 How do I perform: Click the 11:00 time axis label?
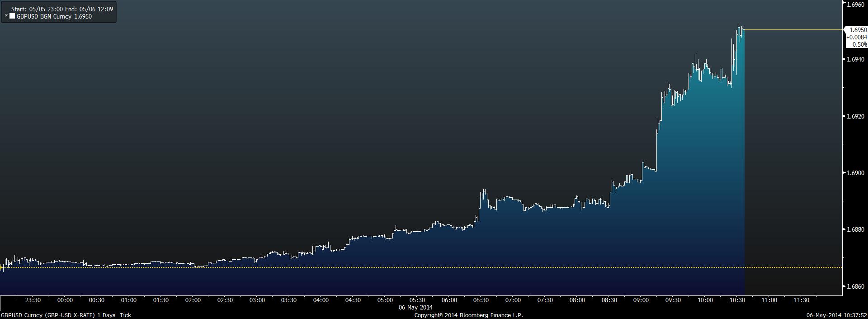pyautogui.click(x=769, y=300)
